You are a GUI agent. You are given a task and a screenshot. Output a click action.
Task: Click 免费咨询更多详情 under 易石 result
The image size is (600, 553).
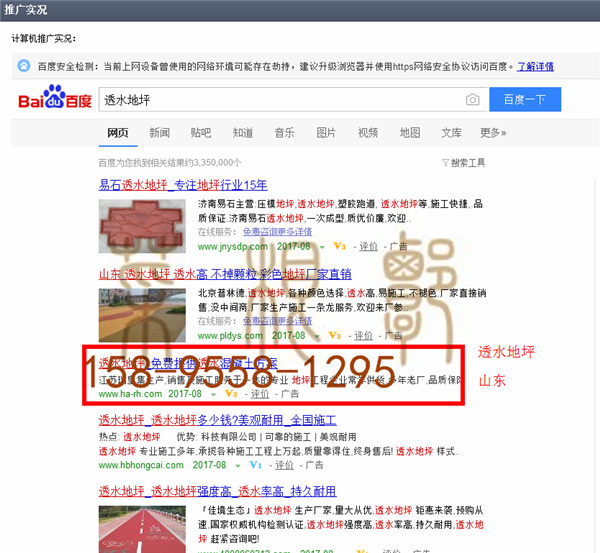(277, 232)
